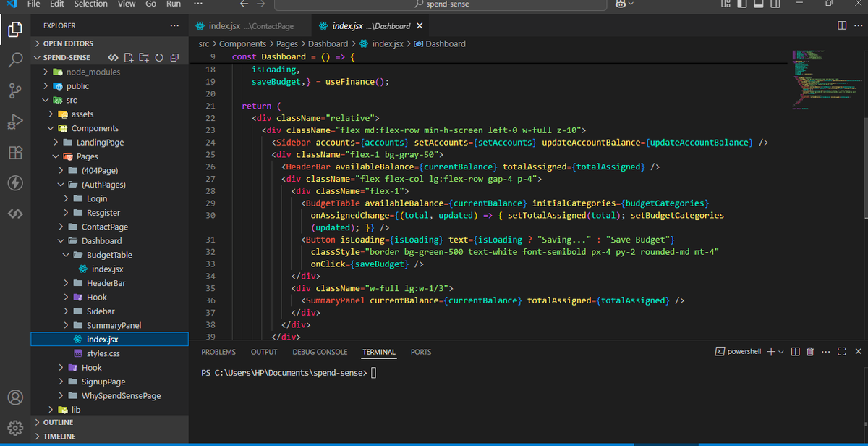Go back using navigation arrow
868x446 pixels.
coord(243,4)
